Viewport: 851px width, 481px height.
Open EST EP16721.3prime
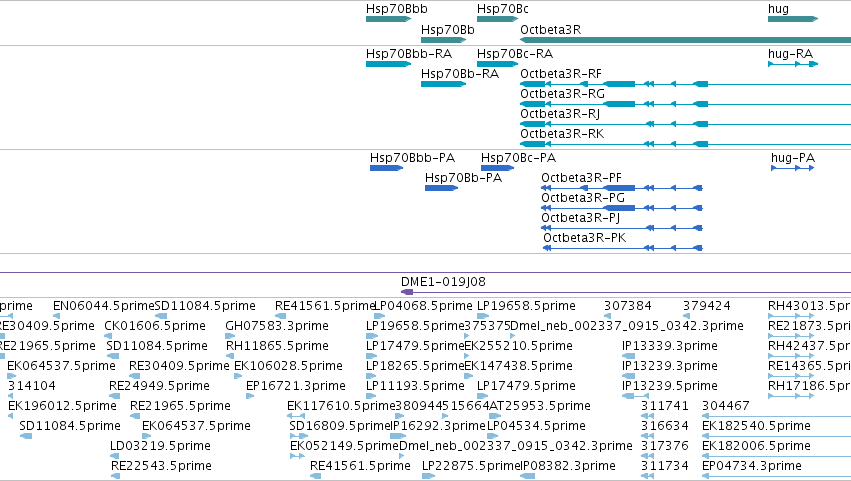tap(250, 396)
